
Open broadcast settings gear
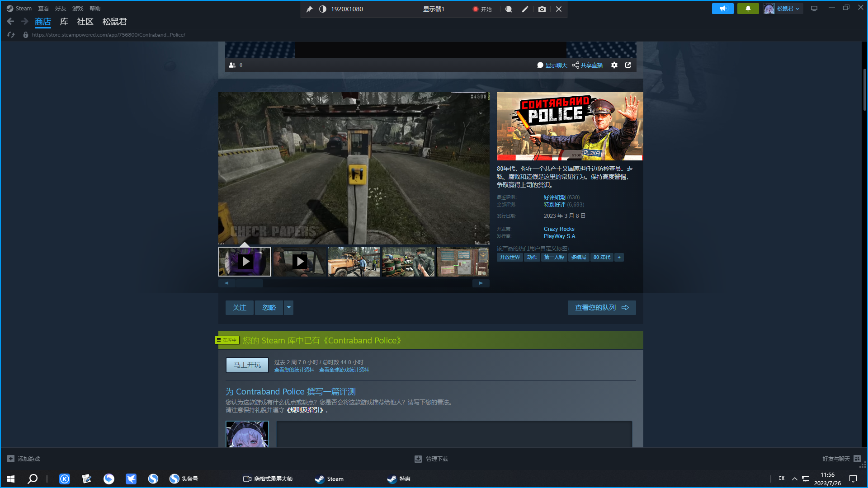pyautogui.click(x=614, y=65)
